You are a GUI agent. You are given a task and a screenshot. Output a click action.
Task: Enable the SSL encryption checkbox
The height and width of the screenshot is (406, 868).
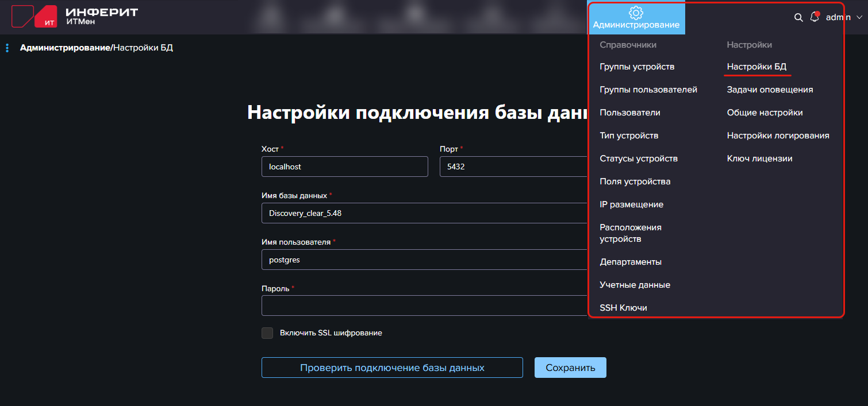[x=267, y=333]
